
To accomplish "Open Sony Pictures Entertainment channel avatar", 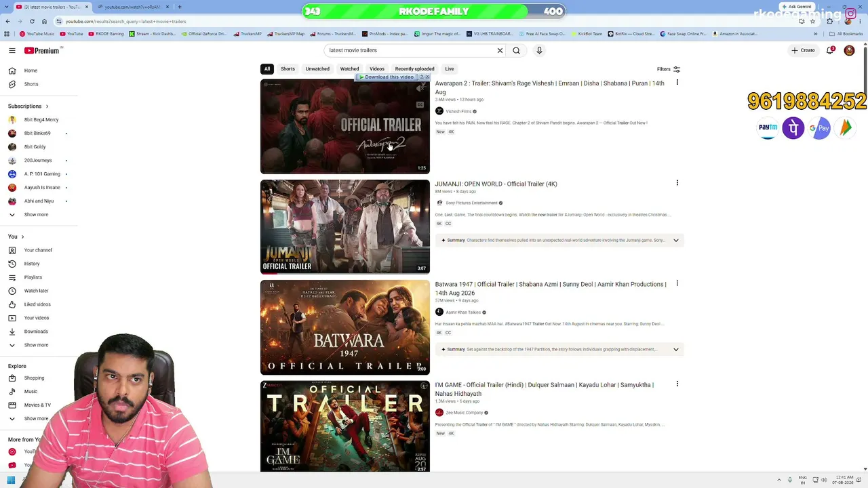I will (x=439, y=203).
